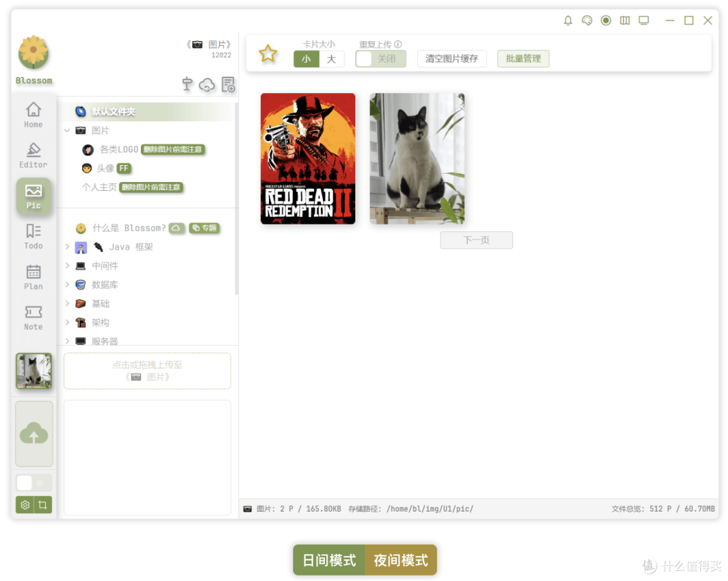The height and width of the screenshot is (581, 728).
Task: Click the info icon next to 重复上传
Action: pos(398,44)
